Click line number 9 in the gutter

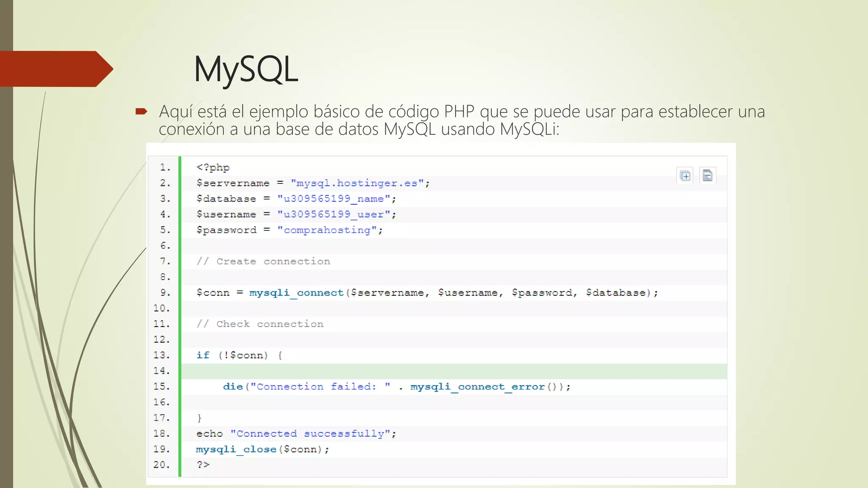pos(165,293)
